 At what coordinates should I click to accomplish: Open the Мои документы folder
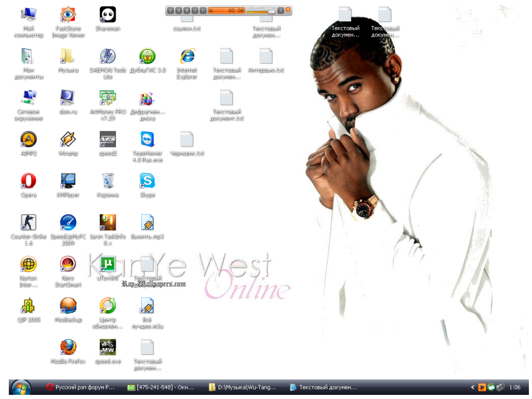click(x=29, y=64)
